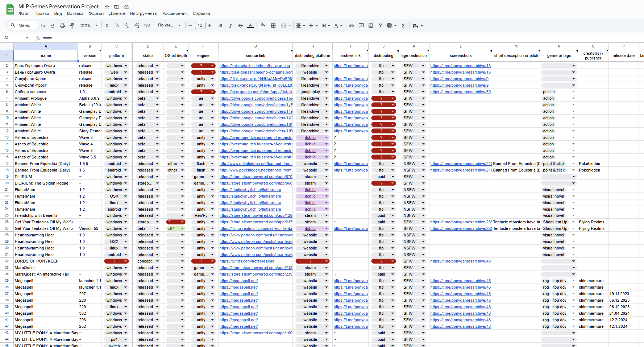The height and width of the screenshot is (347, 644).
Task: Open steam link for Friendship with Benefits
Action: [x=256, y=215]
